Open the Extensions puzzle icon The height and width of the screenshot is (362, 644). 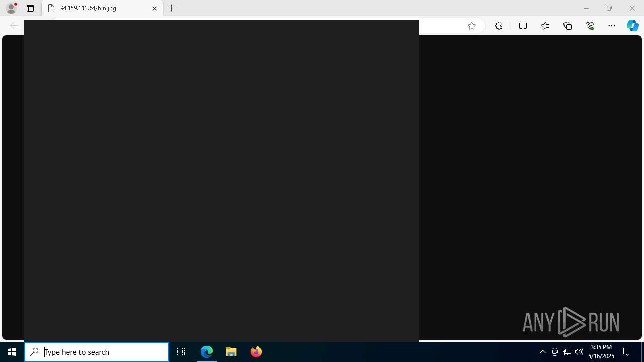coord(499,26)
